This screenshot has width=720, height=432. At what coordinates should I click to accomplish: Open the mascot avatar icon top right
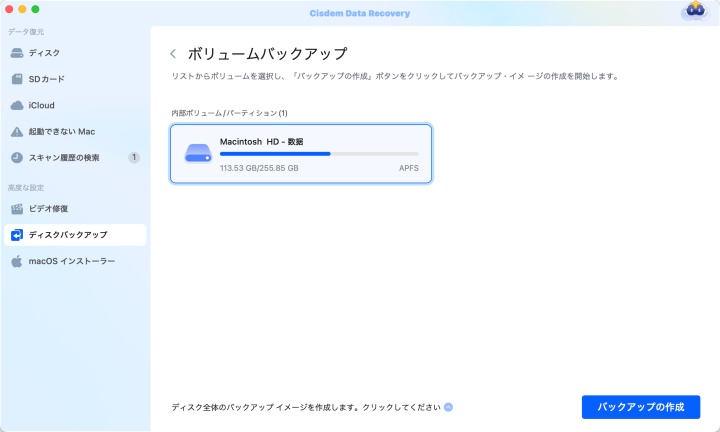pyautogui.click(x=695, y=10)
